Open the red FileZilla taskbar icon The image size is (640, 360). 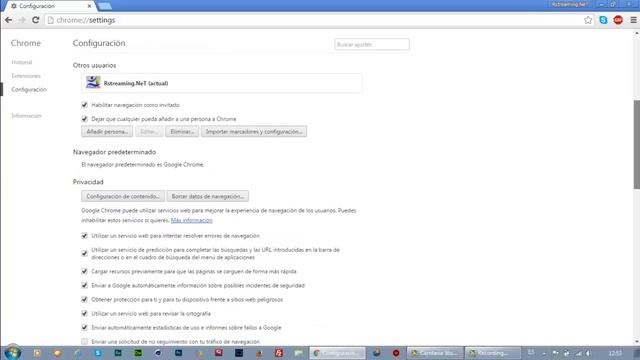click(x=279, y=353)
